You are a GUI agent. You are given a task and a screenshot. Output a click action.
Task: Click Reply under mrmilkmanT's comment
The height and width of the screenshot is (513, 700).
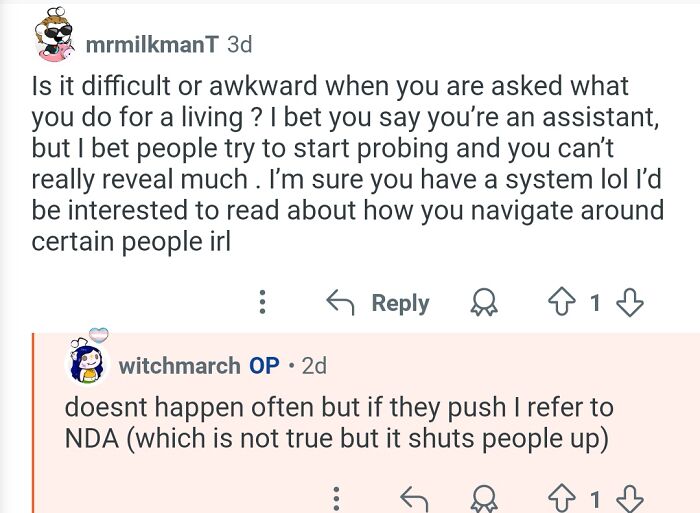(x=379, y=302)
